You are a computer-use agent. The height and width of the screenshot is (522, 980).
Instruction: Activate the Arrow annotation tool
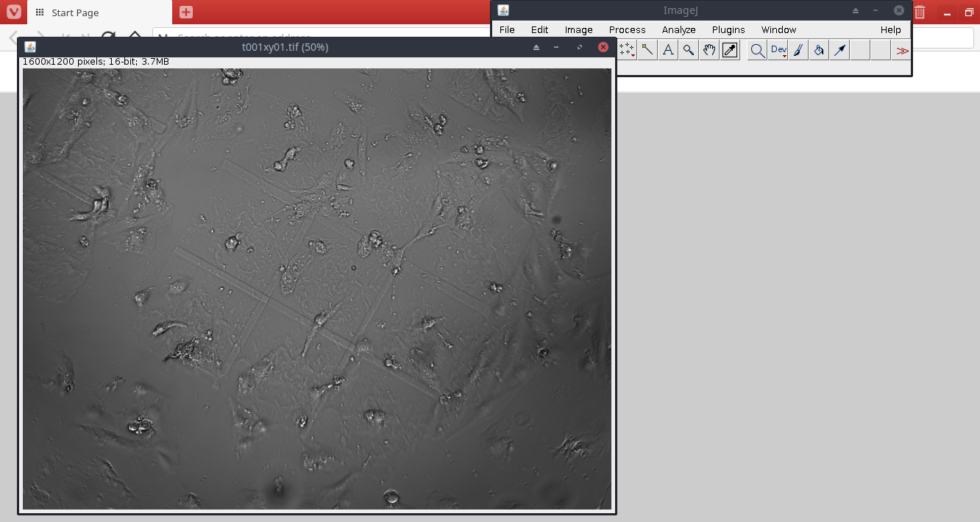pos(839,49)
